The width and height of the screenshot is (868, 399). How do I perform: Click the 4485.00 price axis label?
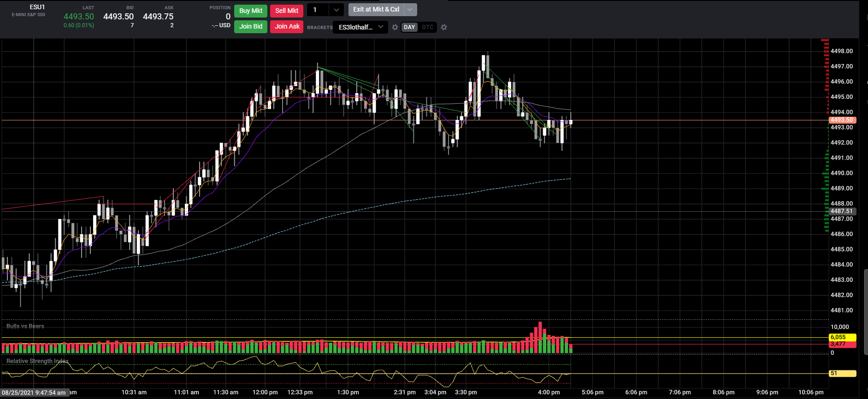point(842,250)
